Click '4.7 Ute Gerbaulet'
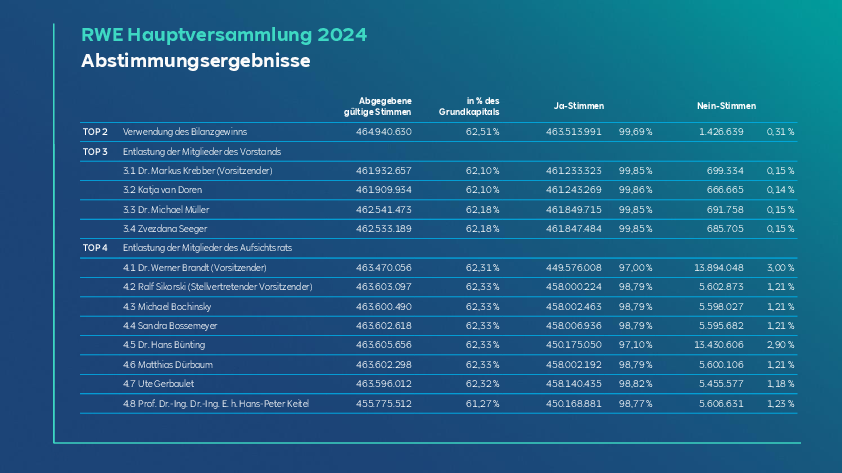842x473 pixels. (x=158, y=384)
